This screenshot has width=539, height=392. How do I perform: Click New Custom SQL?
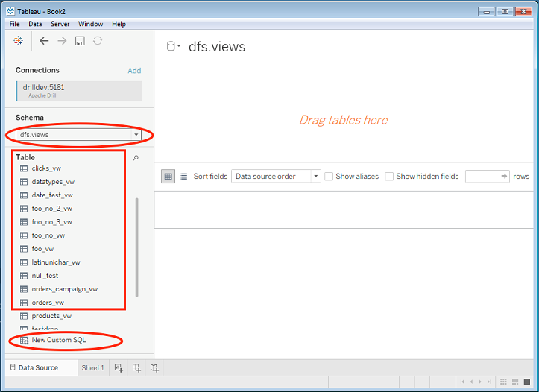pos(59,340)
